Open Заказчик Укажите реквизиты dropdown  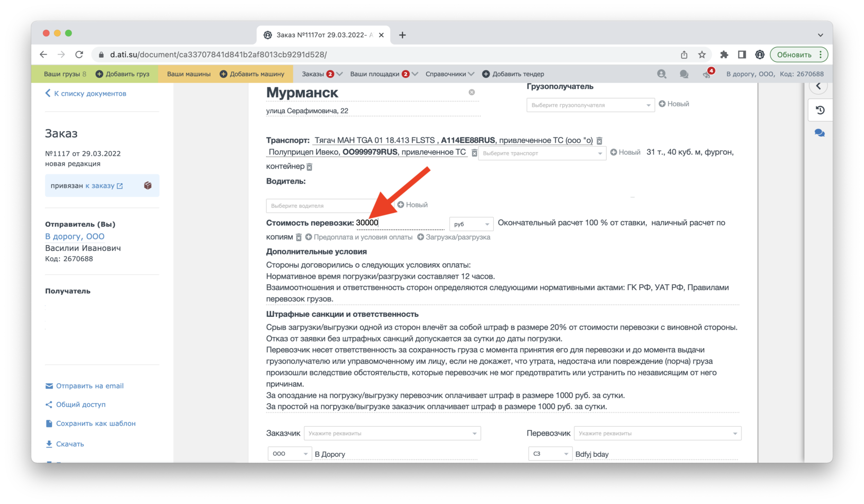tap(392, 434)
